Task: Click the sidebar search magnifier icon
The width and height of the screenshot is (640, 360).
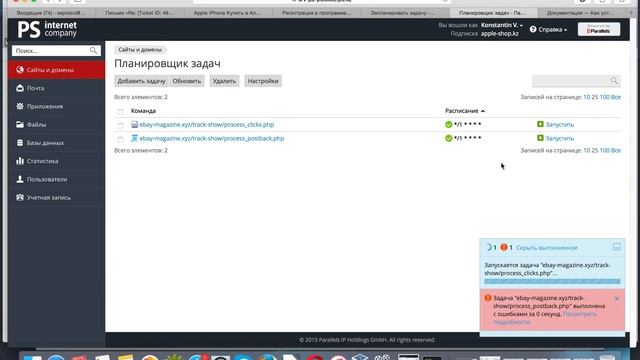Action: (x=93, y=51)
